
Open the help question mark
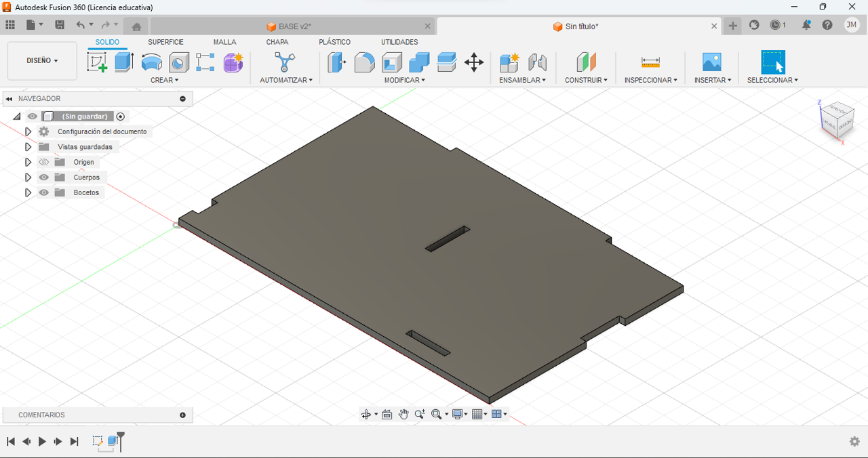pyautogui.click(x=827, y=25)
